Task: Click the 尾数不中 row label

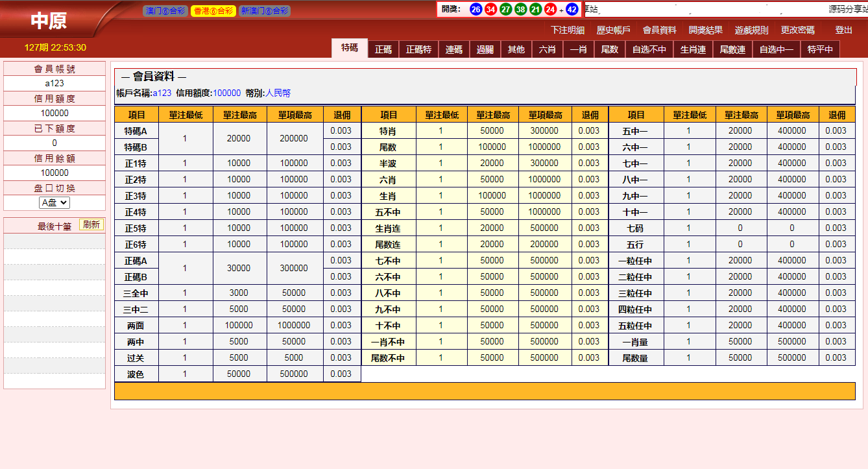Action: (x=389, y=357)
